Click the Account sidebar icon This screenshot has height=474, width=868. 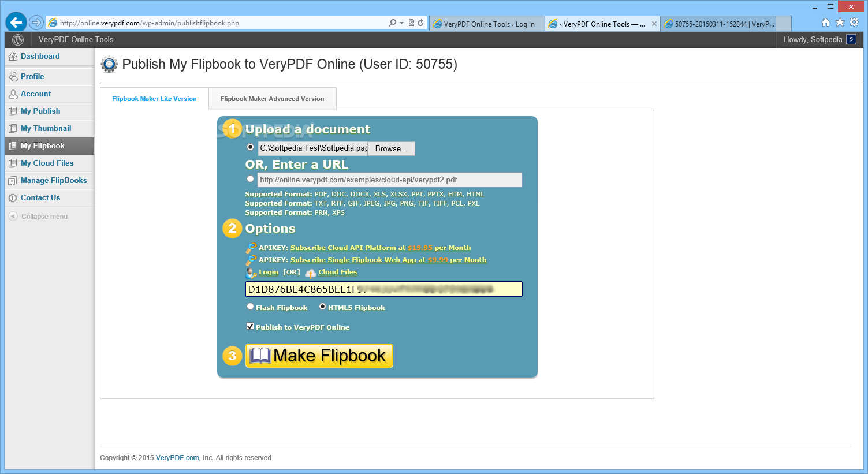13,94
